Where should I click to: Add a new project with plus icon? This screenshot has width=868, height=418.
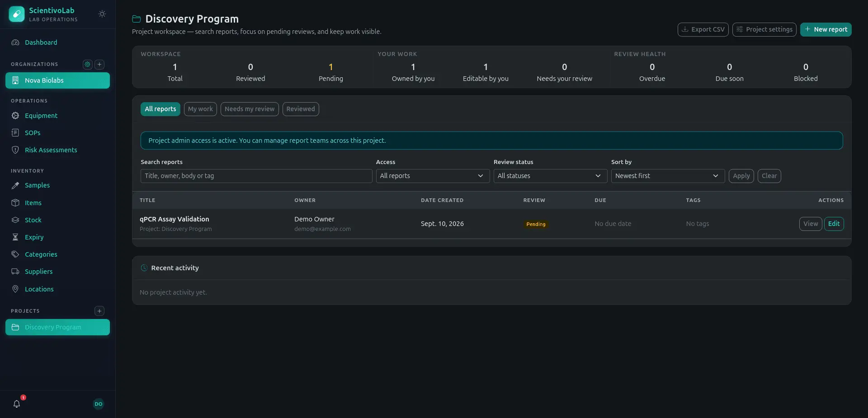tap(99, 311)
